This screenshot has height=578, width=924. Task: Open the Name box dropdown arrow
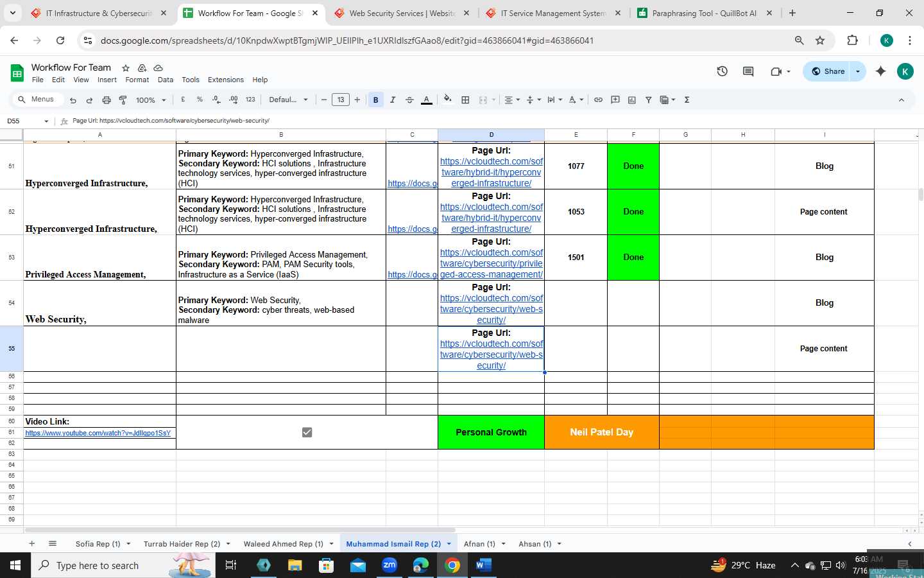[x=46, y=121]
